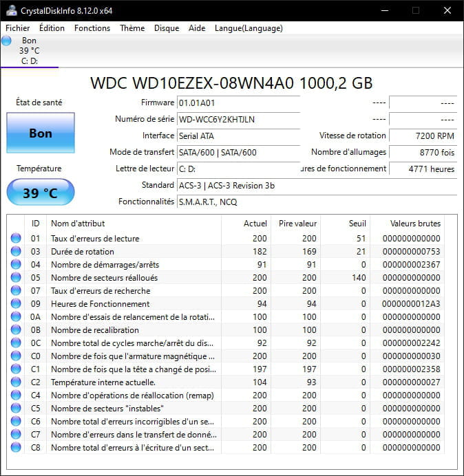
Task: Open the Aide menu
Action: coord(197,28)
